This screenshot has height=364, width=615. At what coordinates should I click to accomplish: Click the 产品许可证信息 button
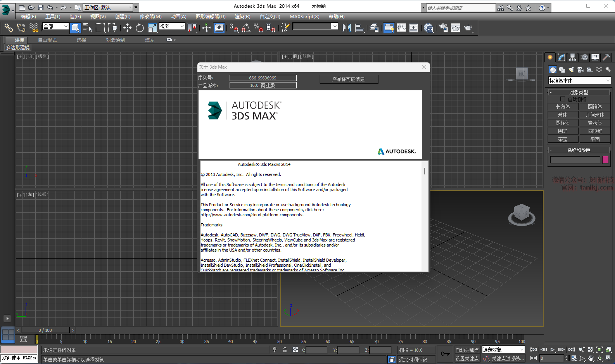[x=349, y=79]
